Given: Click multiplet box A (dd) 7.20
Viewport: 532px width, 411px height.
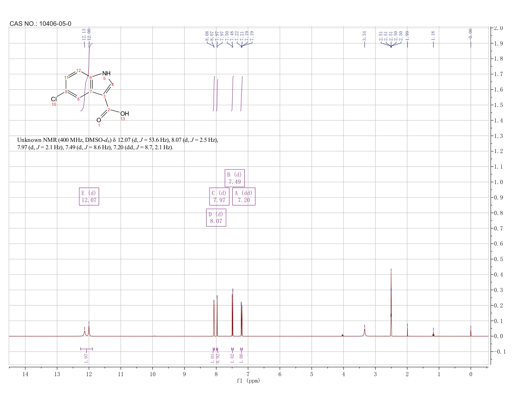Looking at the screenshot, I should 244,196.
